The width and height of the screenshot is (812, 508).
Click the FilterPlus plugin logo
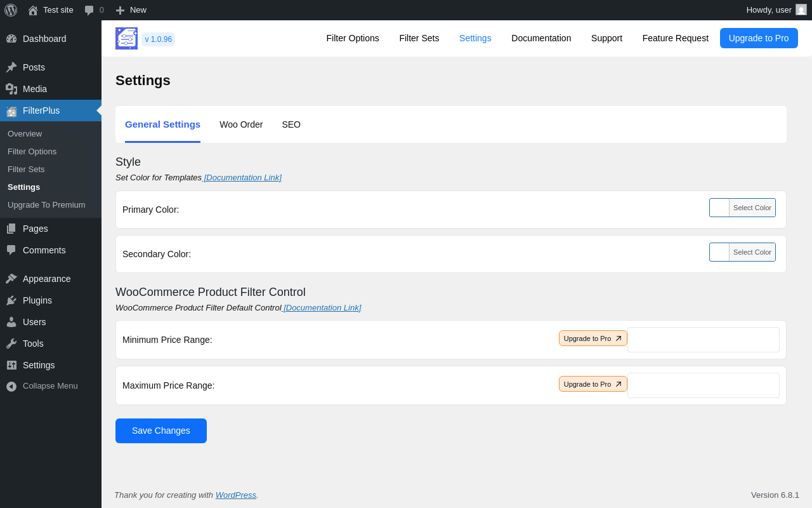(x=126, y=38)
